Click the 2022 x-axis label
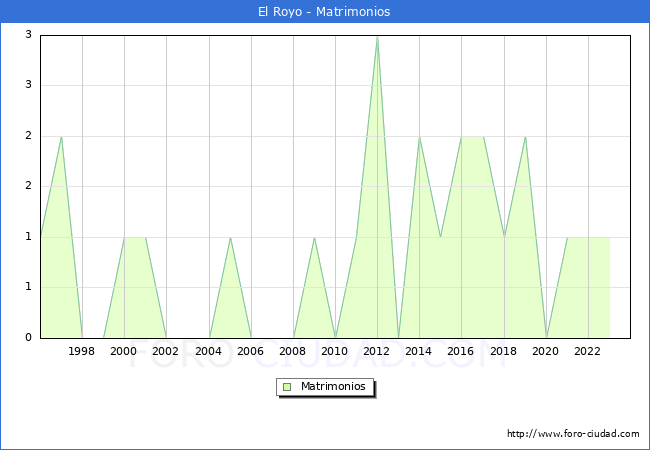Image resolution: width=650 pixels, height=450 pixels. point(588,351)
